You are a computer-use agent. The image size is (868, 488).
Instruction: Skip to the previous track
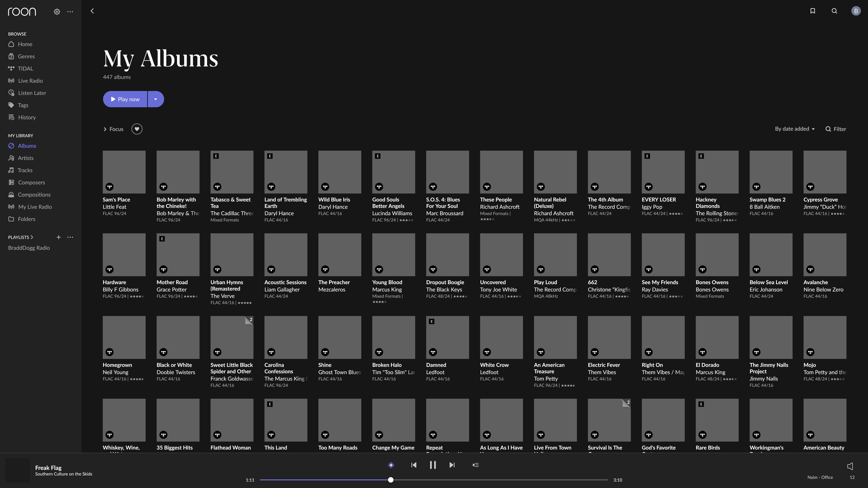(x=414, y=465)
